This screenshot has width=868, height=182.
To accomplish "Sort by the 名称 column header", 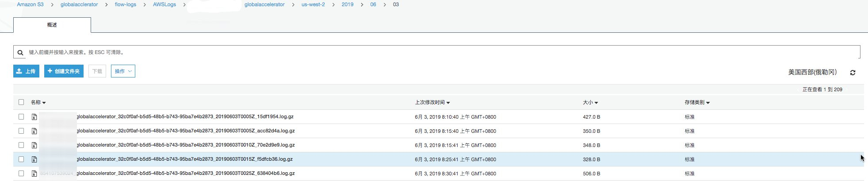I will (x=38, y=102).
